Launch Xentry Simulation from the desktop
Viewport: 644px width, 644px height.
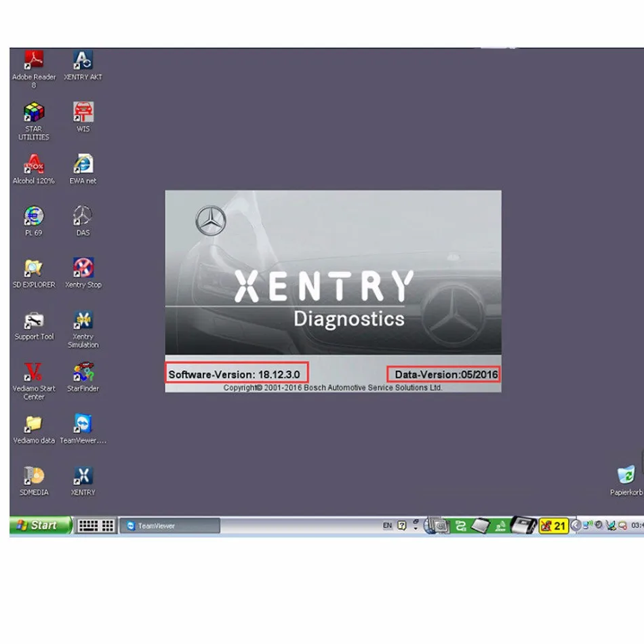pyautogui.click(x=83, y=329)
